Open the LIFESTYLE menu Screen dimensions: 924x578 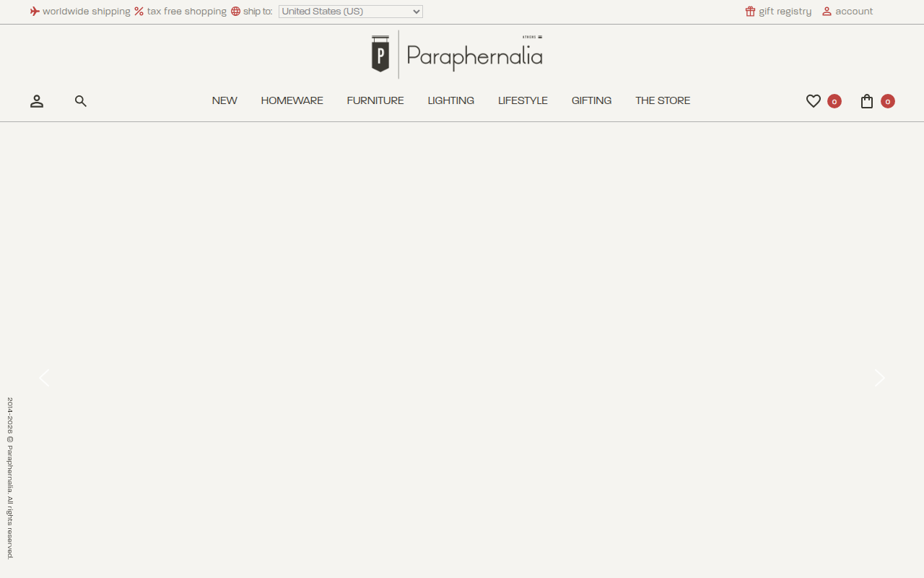(x=523, y=100)
